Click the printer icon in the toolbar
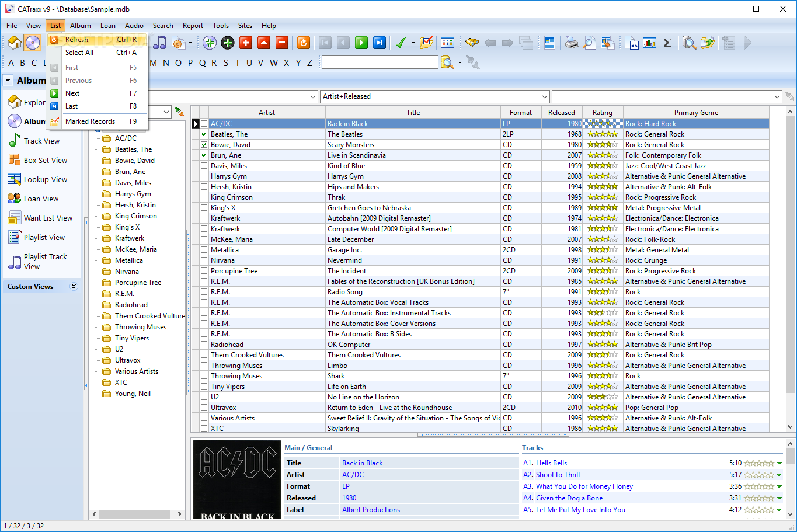The height and width of the screenshot is (532, 797). (x=572, y=43)
